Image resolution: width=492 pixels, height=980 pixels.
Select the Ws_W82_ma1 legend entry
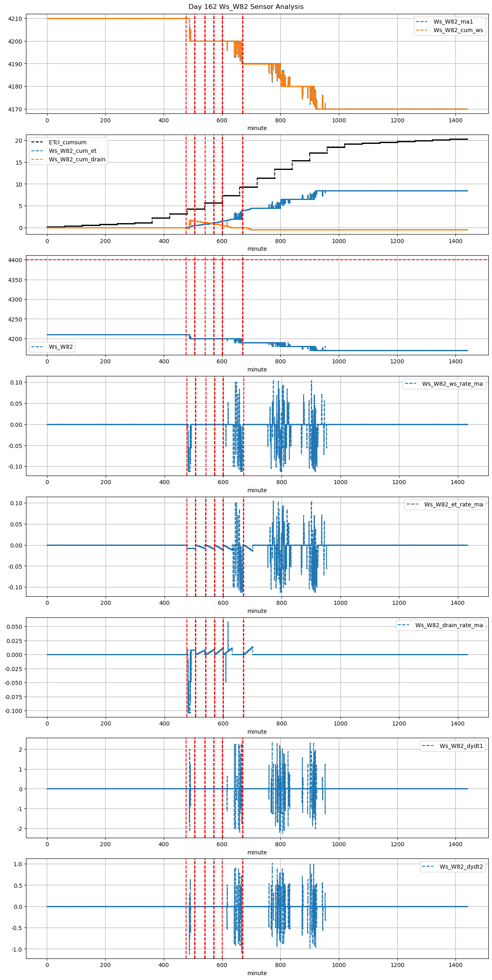(x=453, y=22)
